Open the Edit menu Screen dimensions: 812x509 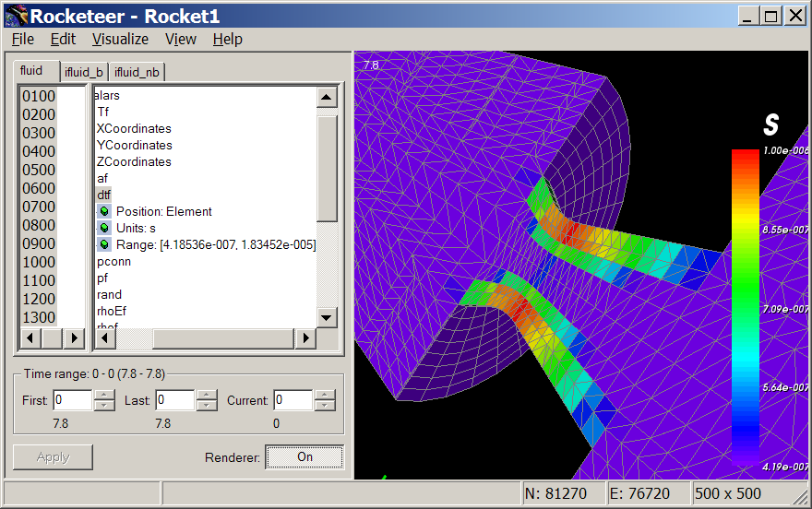coord(63,40)
